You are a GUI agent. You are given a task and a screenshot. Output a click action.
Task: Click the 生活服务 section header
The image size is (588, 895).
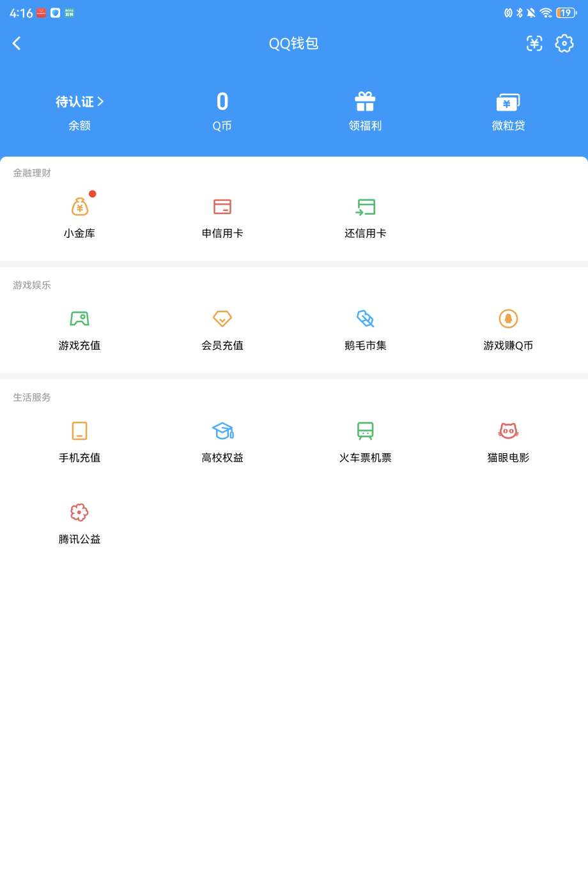pyautogui.click(x=32, y=398)
